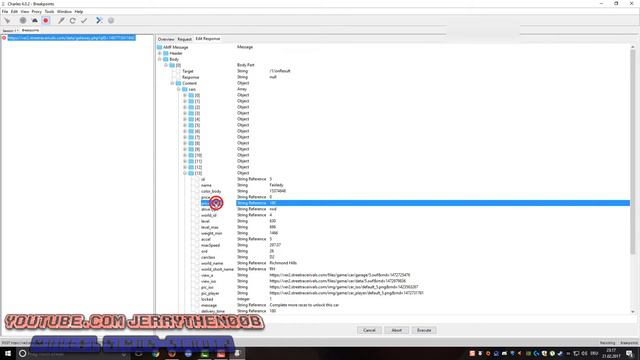Viewport: 640px width, 360px height.
Task: Toggle the grey recording circle in the toolbar
Action: 23,20
